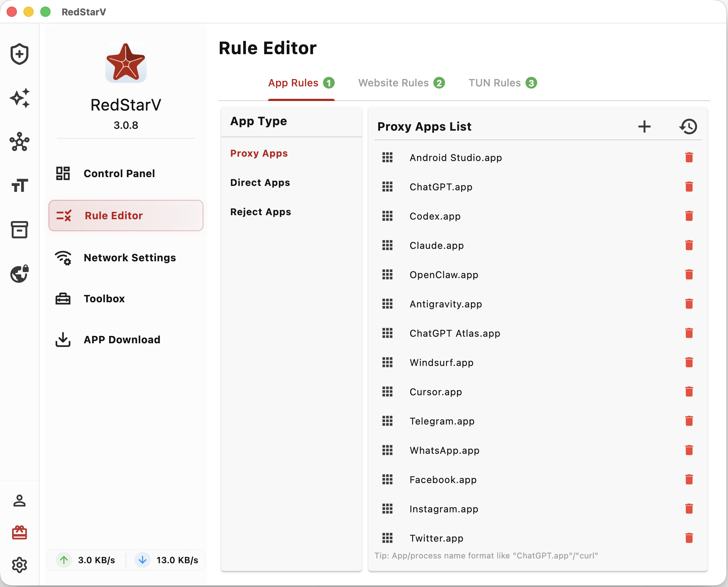Open the network hub nodes icon
The width and height of the screenshot is (728, 587).
[x=19, y=142]
